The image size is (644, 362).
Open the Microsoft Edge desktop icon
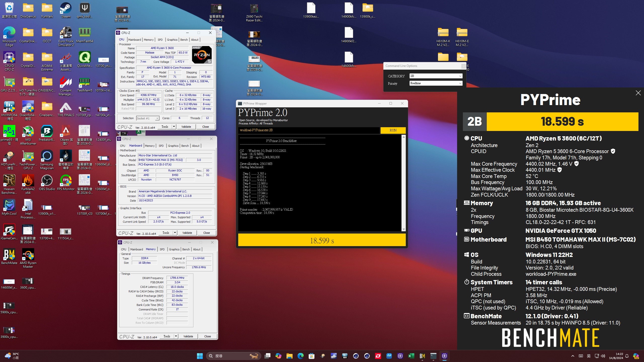point(9,37)
